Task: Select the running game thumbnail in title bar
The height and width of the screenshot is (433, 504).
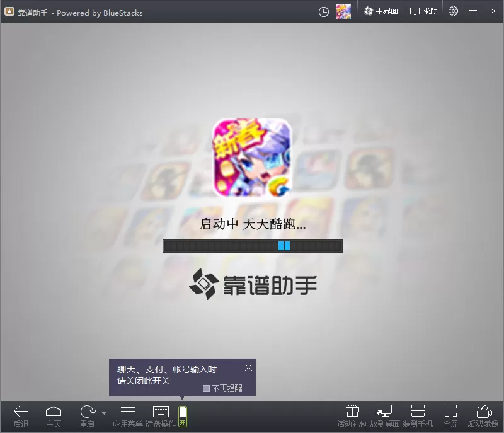Action: 343,11
